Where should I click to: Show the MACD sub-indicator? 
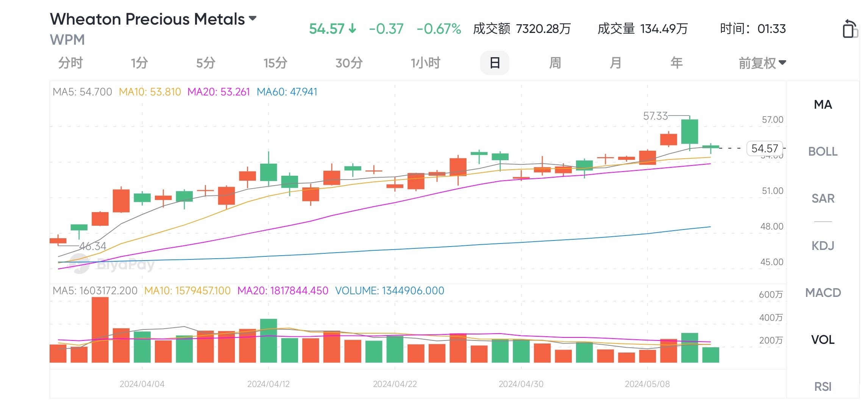click(x=823, y=293)
